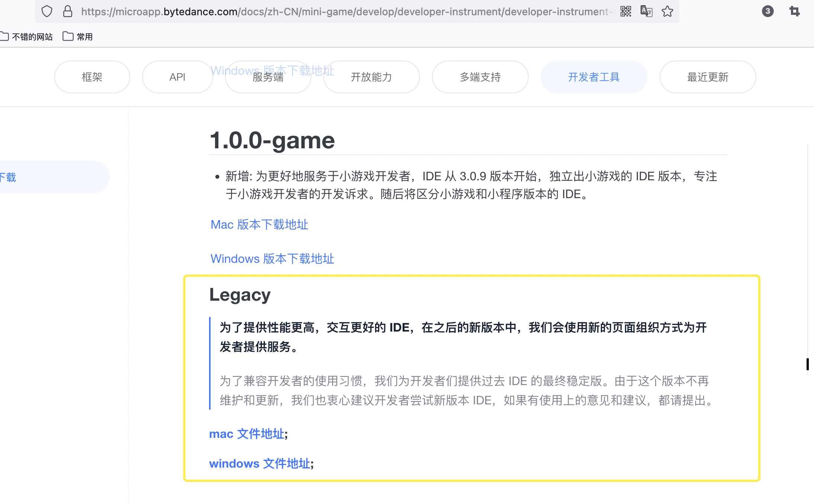
Task: Open the Windows 版本下载地址 link below Mac
Action: click(272, 259)
